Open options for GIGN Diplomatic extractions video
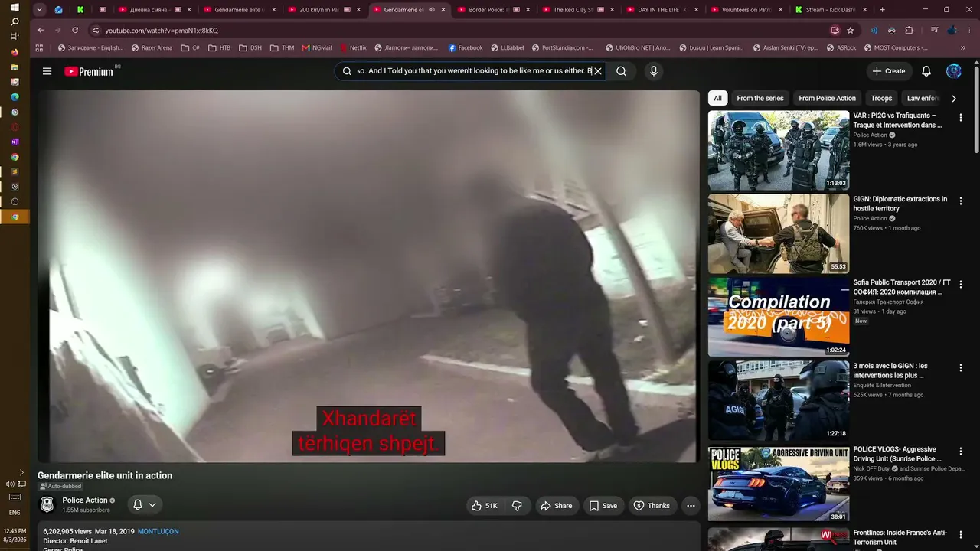This screenshot has width=980, height=551. click(961, 201)
